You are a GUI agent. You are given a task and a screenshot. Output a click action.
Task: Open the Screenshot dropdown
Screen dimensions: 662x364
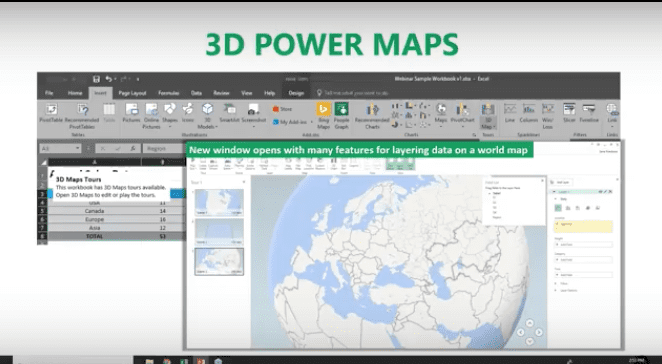[x=253, y=115]
